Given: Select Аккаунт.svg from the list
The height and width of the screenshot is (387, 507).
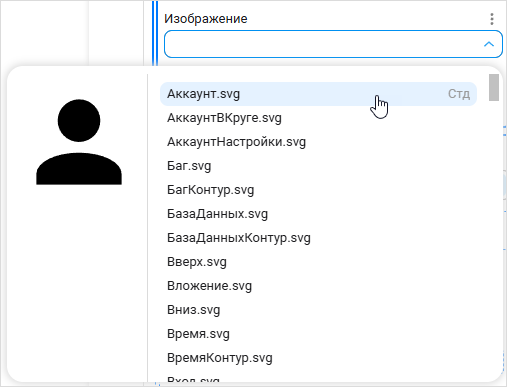Looking at the screenshot, I should click(x=318, y=94).
